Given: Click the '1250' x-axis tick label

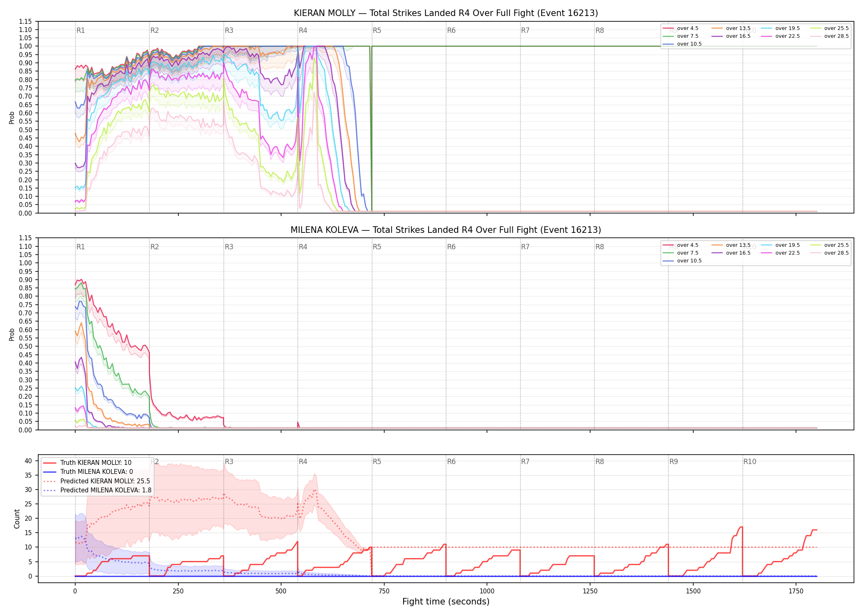Looking at the screenshot, I should (x=590, y=591).
